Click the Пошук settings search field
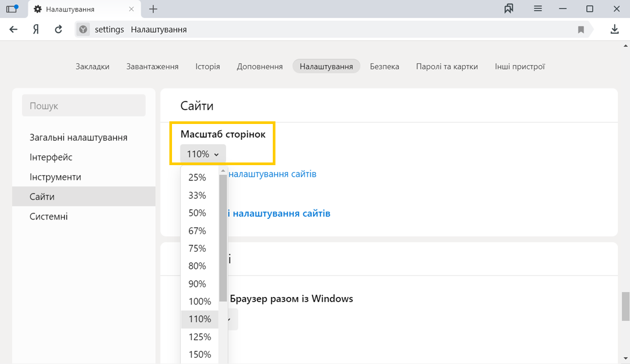This screenshot has height=364, width=630. click(x=83, y=106)
